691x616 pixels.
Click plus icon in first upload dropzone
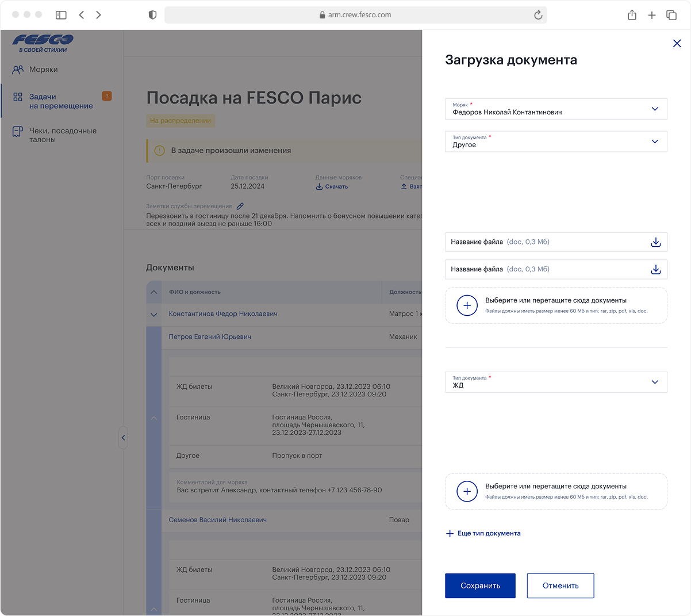(x=467, y=305)
